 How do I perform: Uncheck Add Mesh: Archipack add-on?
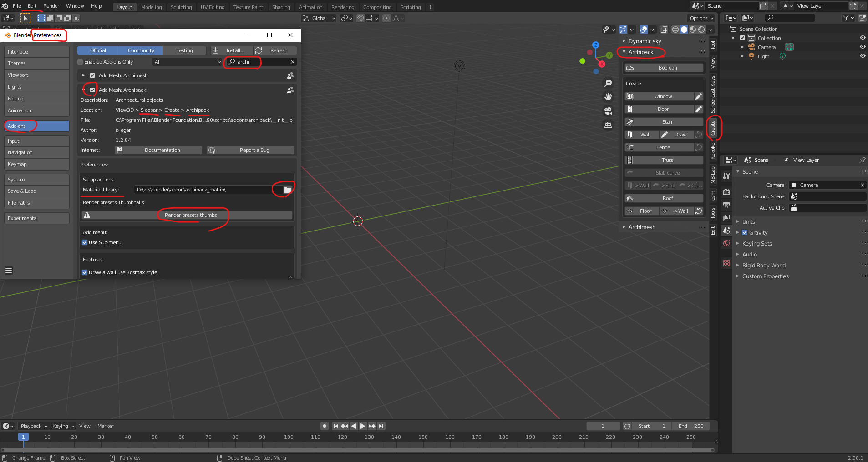click(x=92, y=90)
